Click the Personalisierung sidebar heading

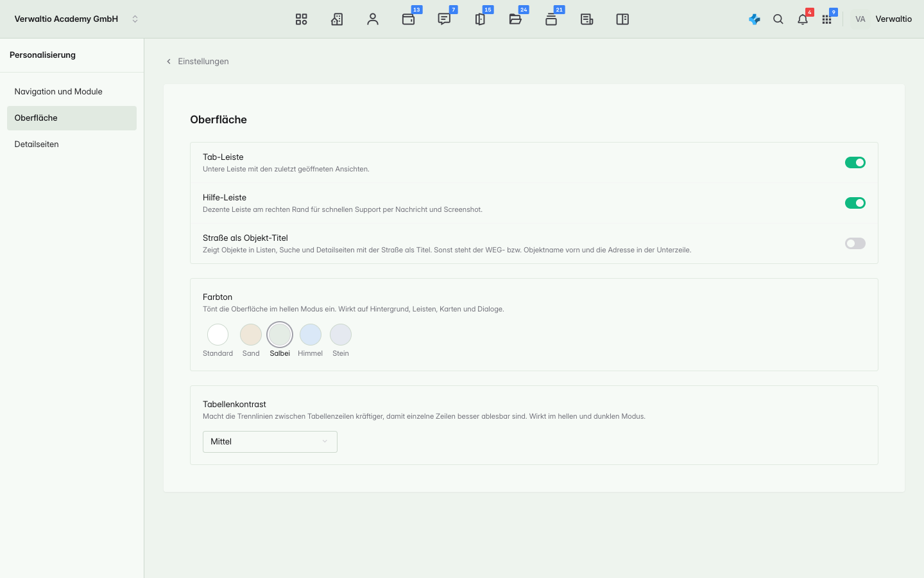pyautogui.click(x=42, y=55)
